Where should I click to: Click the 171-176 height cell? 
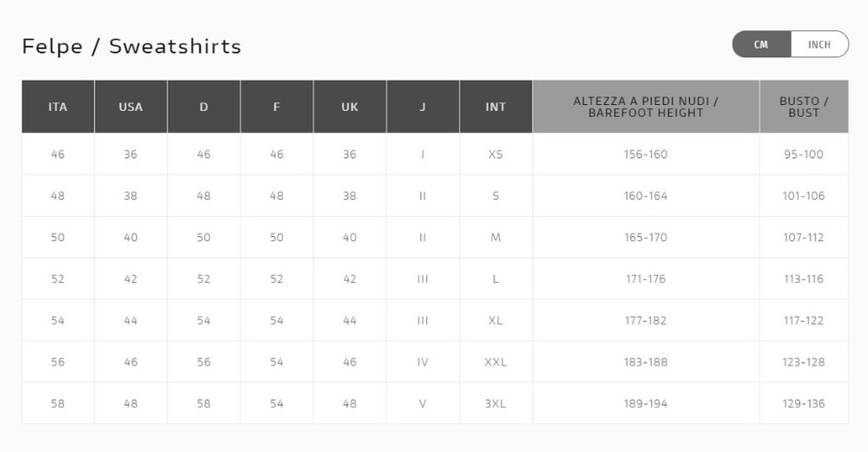pyautogui.click(x=646, y=279)
